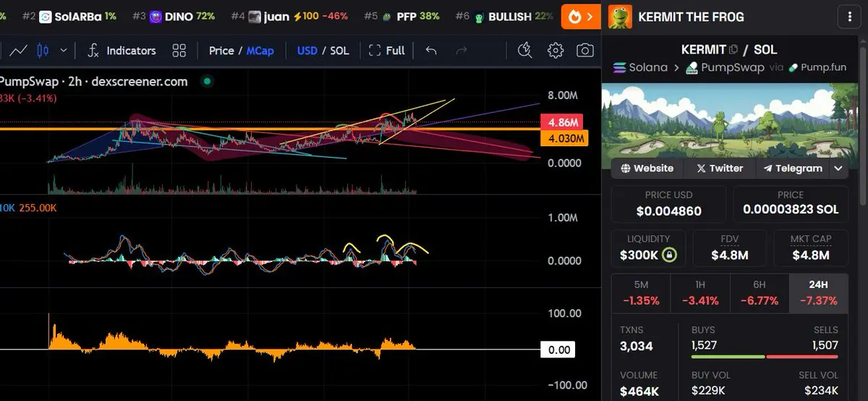Click the price 0.00003823 SOL value

791,209
